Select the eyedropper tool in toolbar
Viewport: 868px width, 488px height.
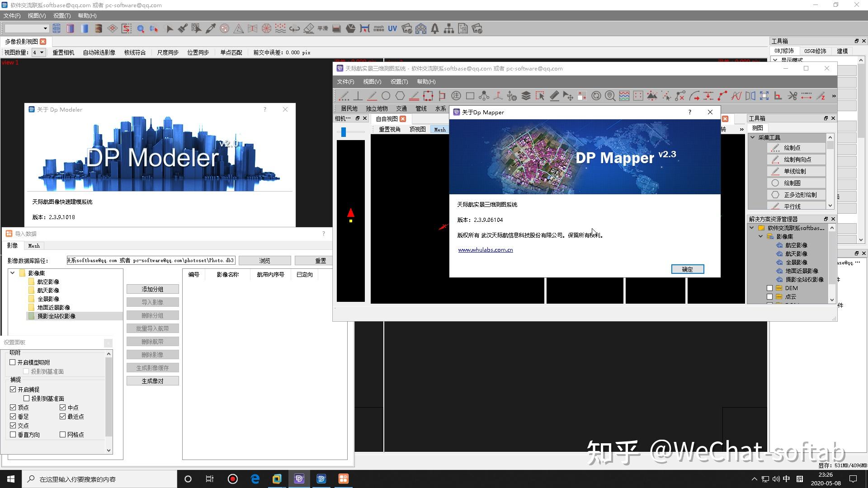[210, 28]
